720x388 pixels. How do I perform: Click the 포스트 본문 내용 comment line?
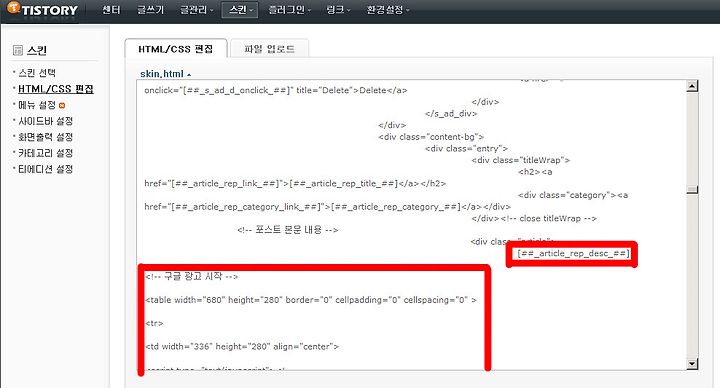[x=288, y=230]
